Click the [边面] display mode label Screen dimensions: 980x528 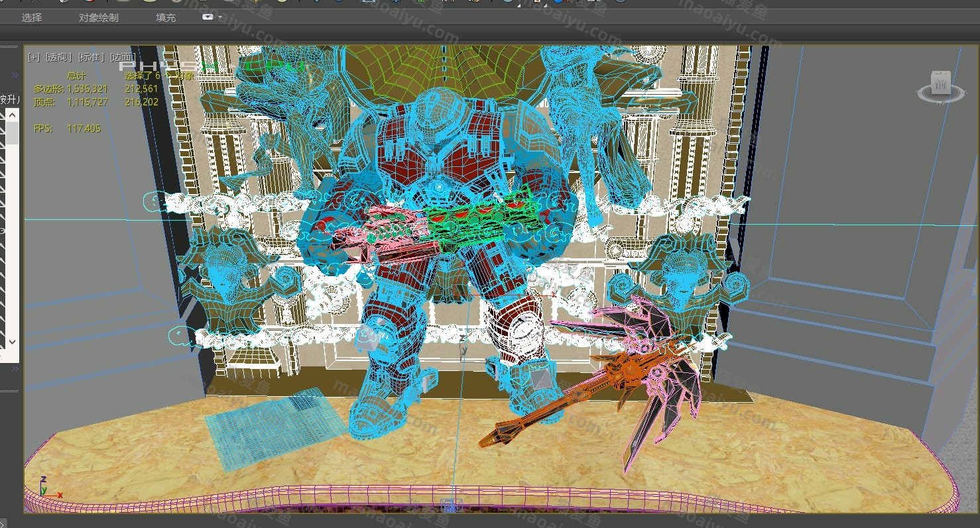[x=122, y=58]
